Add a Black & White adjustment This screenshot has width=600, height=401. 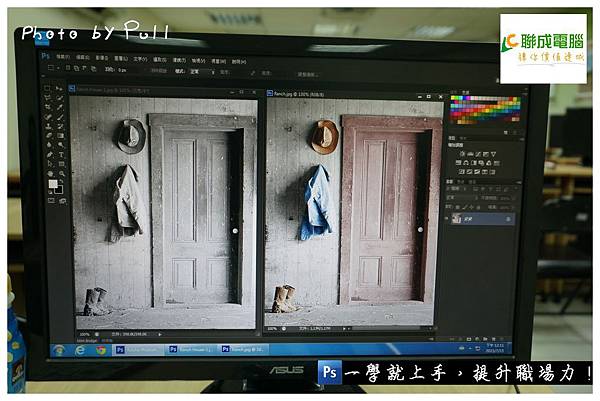473,163
